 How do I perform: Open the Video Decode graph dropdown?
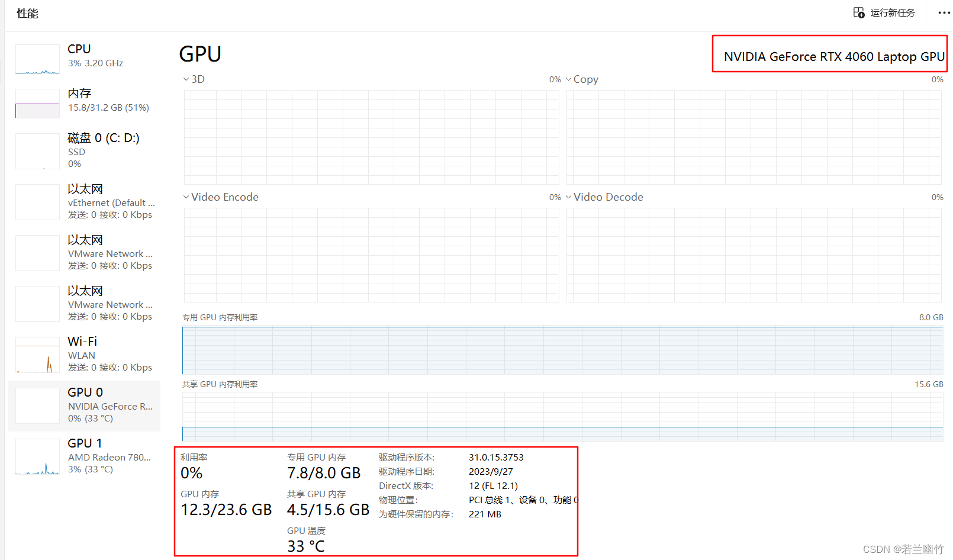tap(569, 197)
